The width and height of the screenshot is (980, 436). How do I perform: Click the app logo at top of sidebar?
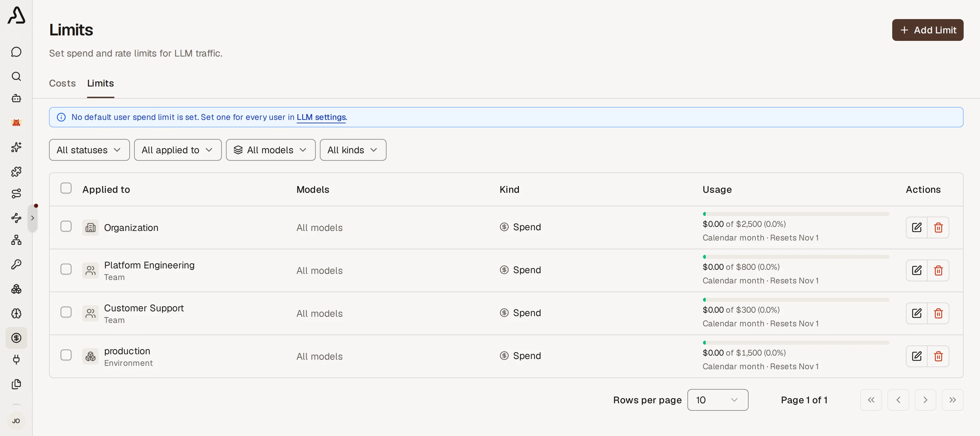(x=16, y=15)
